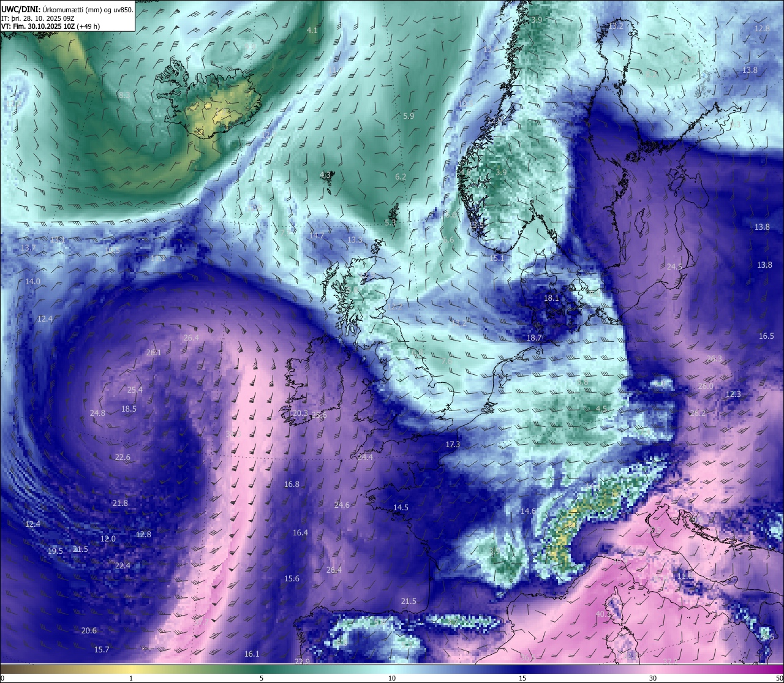This screenshot has height=683, width=784.
Task: Click the map value "14.6"
Action: [x=528, y=511]
